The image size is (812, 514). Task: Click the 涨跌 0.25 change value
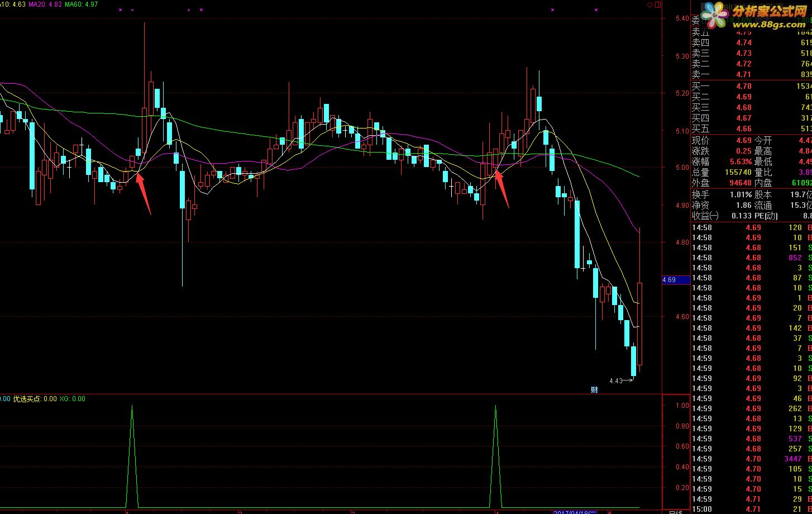(x=743, y=151)
